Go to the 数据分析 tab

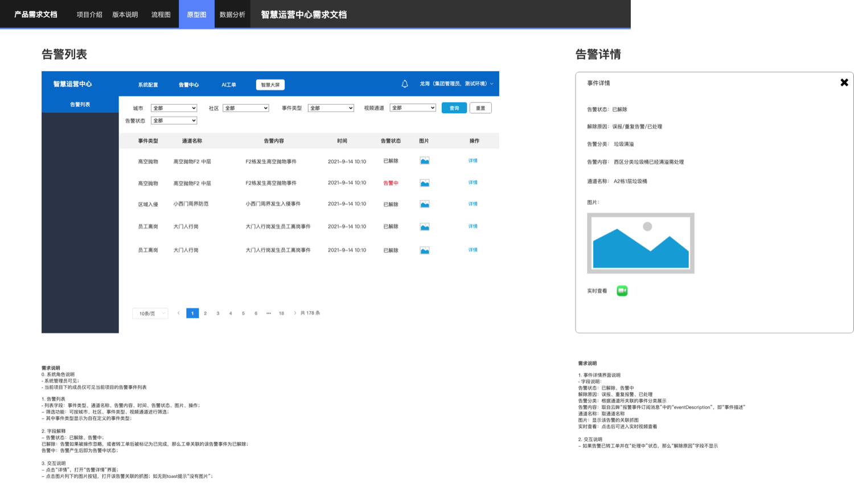click(x=232, y=14)
